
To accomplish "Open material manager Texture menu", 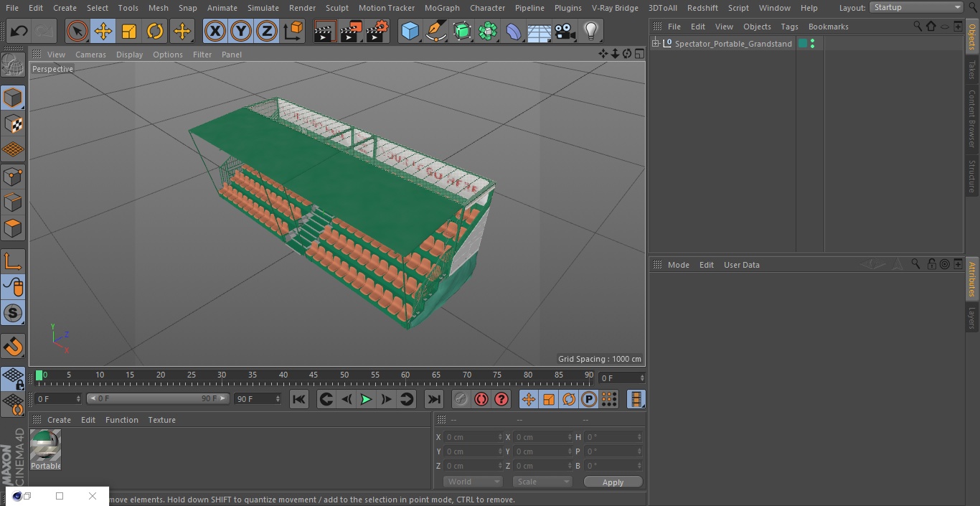I will (162, 420).
